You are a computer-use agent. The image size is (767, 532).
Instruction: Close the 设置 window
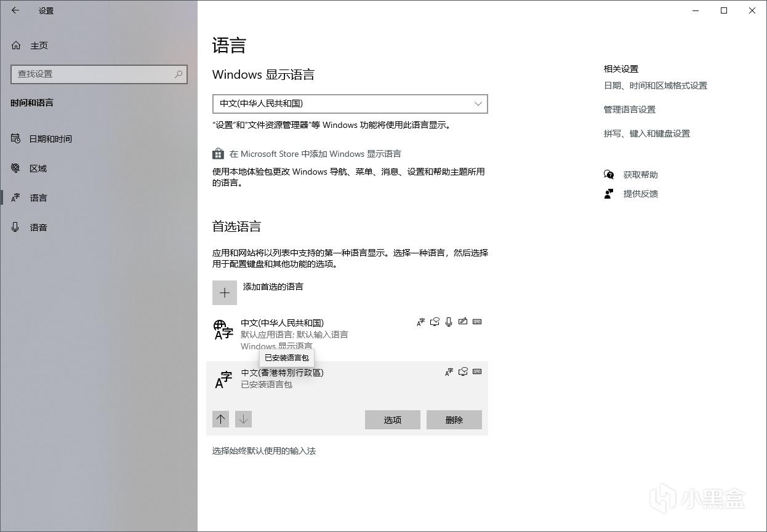(x=752, y=10)
